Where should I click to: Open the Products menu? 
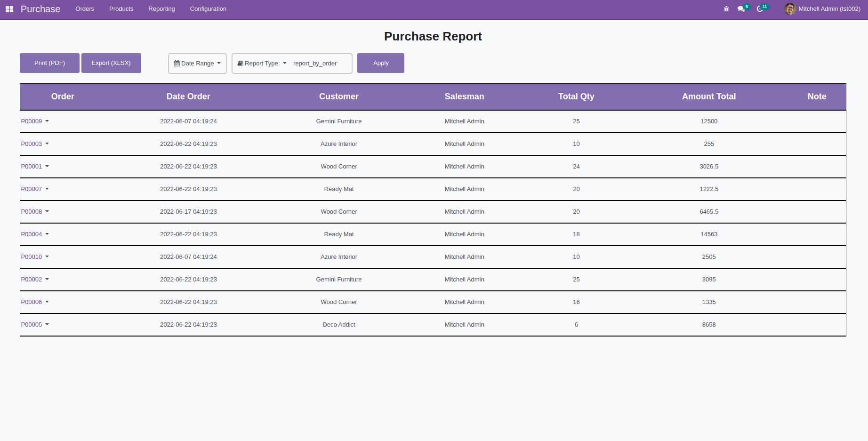(121, 9)
